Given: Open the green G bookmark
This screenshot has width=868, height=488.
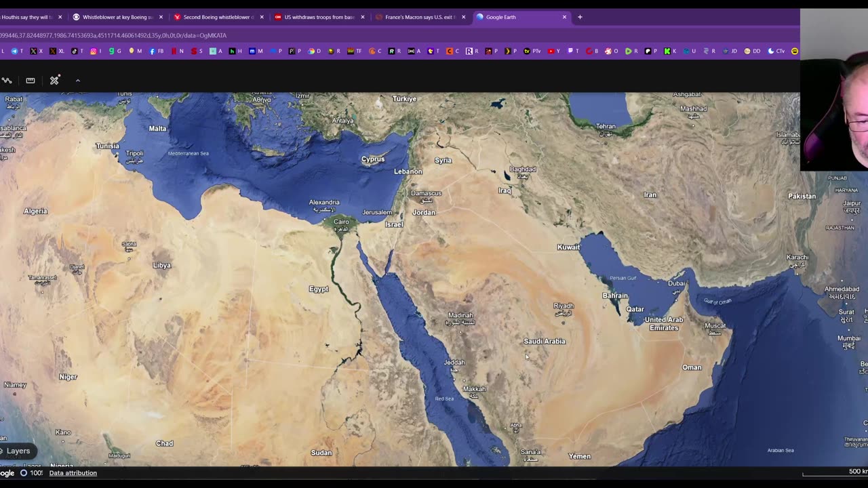Looking at the screenshot, I should point(115,51).
